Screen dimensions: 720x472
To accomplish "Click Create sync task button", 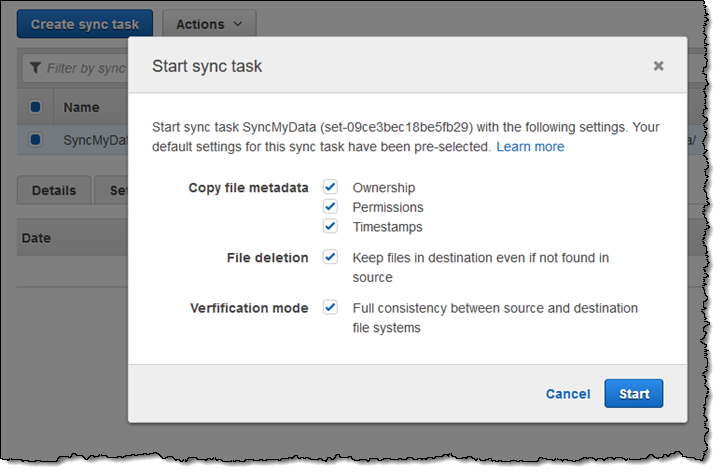I will click(x=85, y=24).
